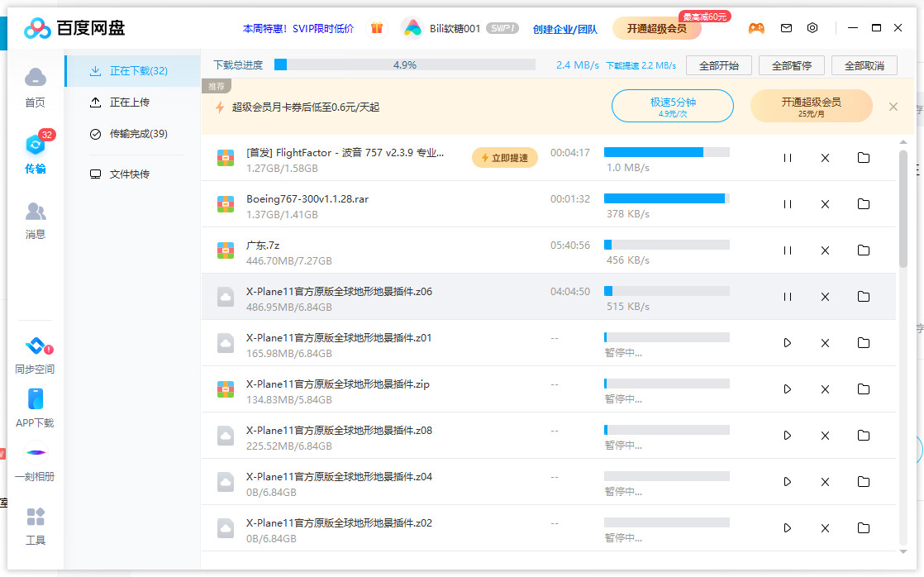Click the user avatar for Bili软糖001

412,28
